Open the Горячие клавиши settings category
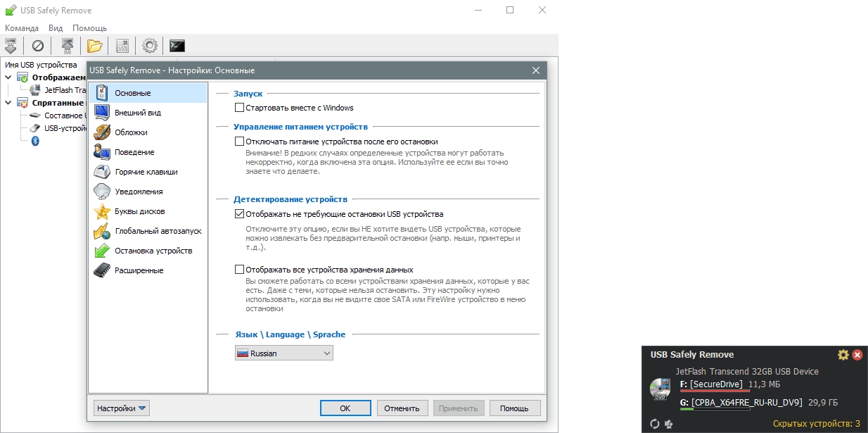 coord(148,172)
